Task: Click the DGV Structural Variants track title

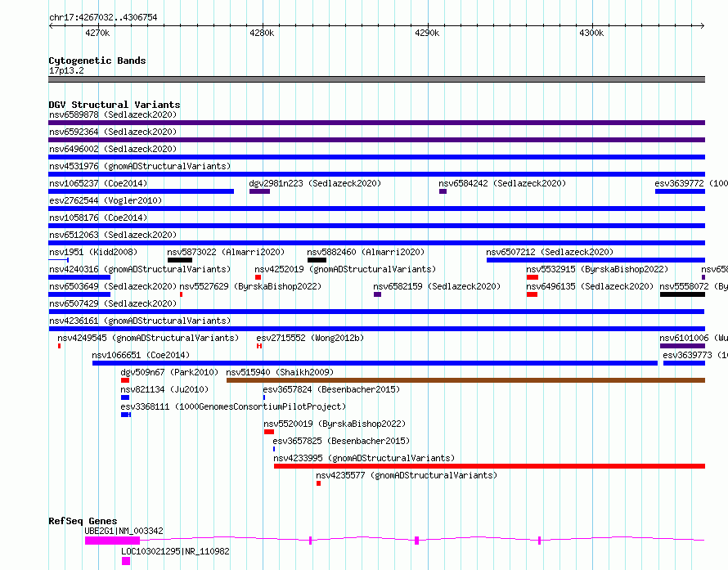Action: [x=115, y=105]
